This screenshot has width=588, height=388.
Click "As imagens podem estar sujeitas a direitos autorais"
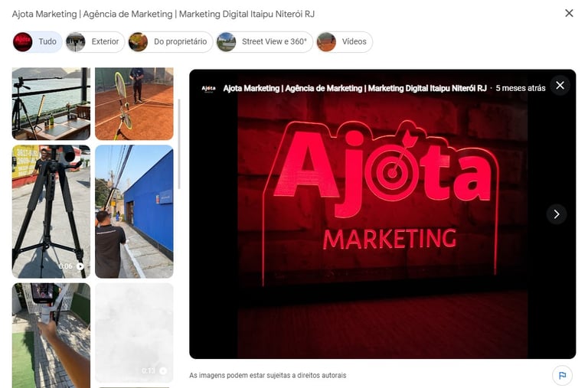(268, 375)
